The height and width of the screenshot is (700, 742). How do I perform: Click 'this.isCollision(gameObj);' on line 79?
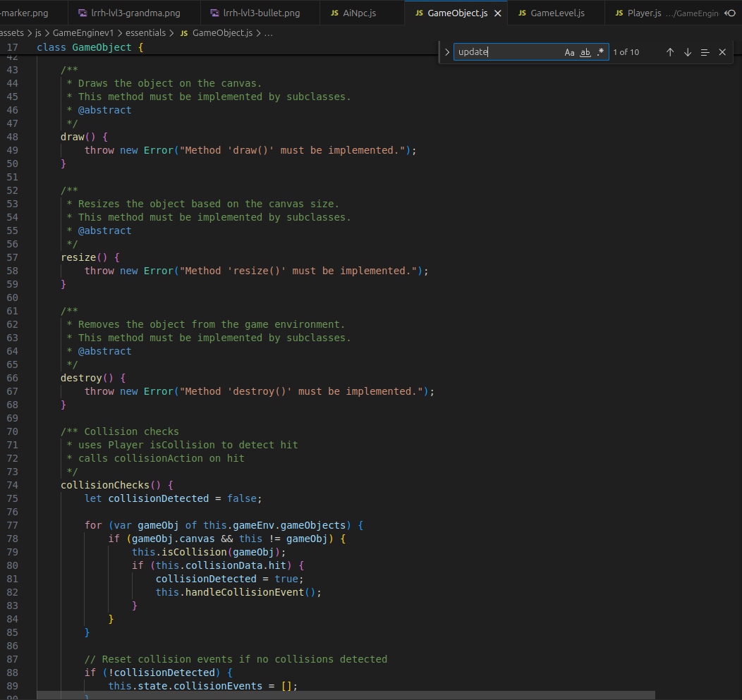(x=209, y=552)
